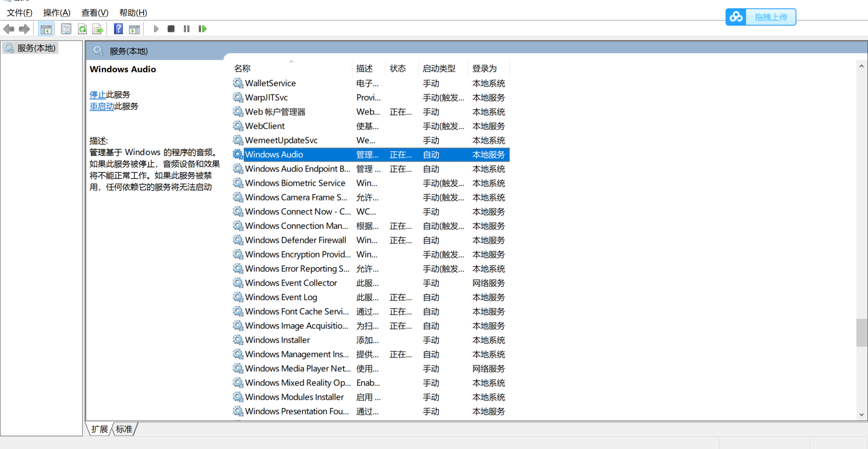Viewport: 868px width, 449px height.
Task: Select the WalletService row
Action: tap(371, 83)
